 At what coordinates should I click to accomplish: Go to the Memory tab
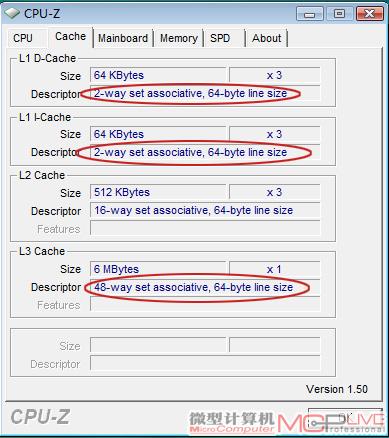coord(179,38)
